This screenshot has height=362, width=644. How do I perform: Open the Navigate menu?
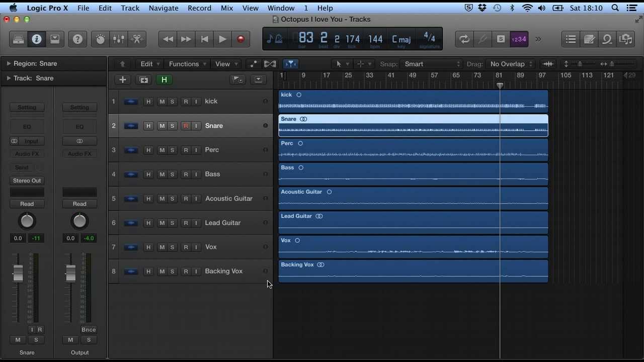click(x=164, y=8)
